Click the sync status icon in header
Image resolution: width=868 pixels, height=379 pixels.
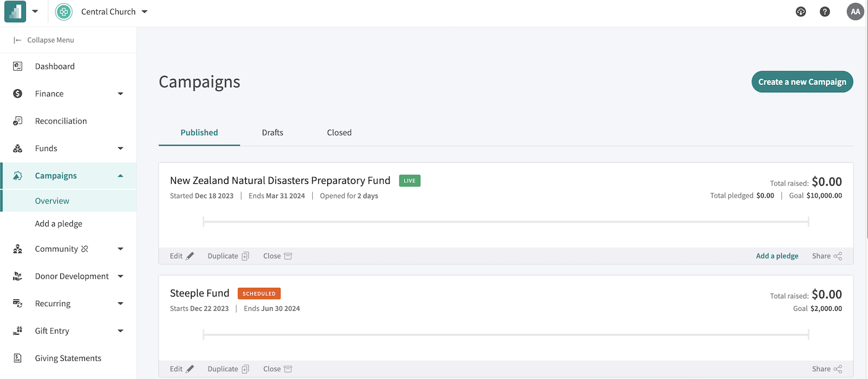coord(800,11)
